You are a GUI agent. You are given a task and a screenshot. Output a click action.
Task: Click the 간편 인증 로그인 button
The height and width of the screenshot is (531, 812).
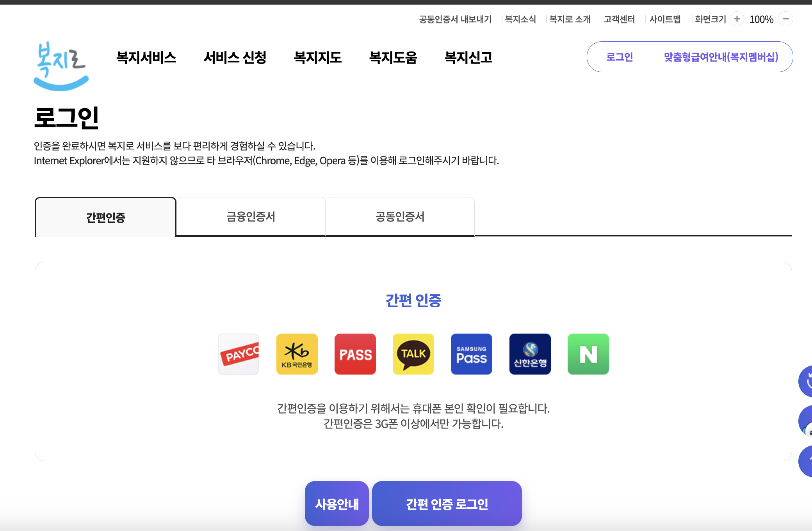click(447, 504)
